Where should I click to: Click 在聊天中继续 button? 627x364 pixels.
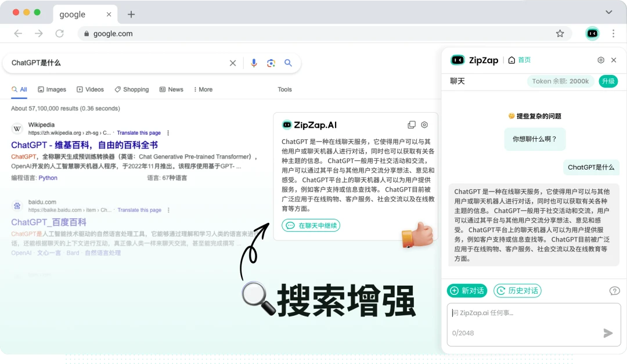311,226
